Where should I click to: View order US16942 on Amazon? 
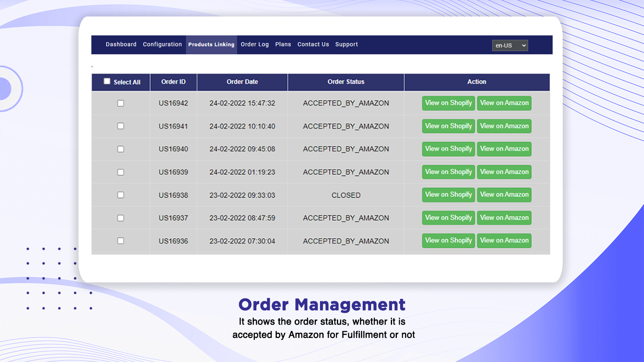[504, 103]
